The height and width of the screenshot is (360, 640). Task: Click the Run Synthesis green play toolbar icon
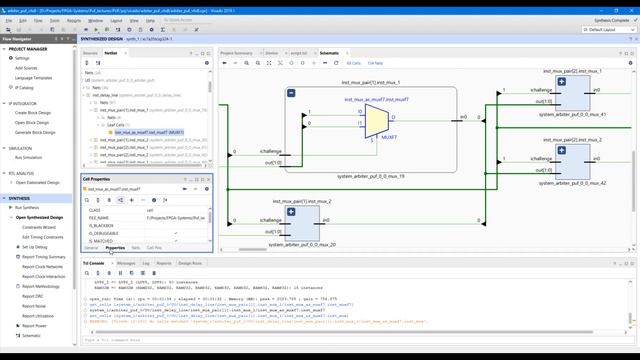[96, 30]
